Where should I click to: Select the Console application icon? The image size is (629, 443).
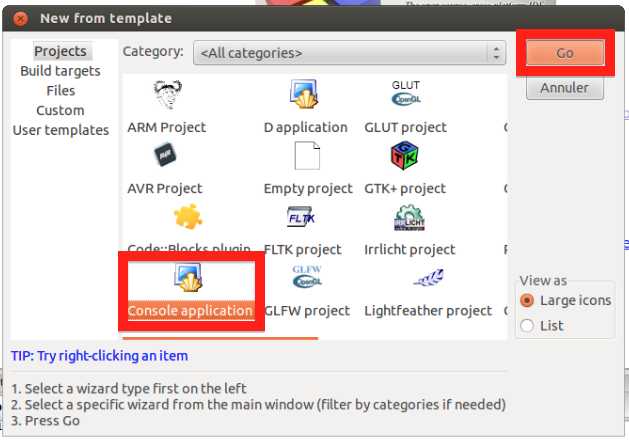pos(188,278)
